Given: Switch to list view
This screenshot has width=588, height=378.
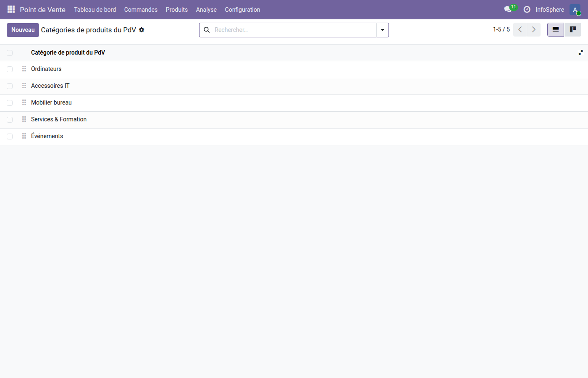Looking at the screenshot, I should pyautogui.click(x=555, y=30).
